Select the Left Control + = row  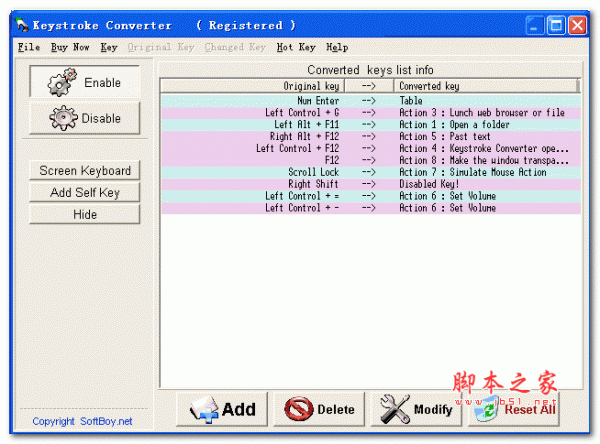click(x=370, y=196)
